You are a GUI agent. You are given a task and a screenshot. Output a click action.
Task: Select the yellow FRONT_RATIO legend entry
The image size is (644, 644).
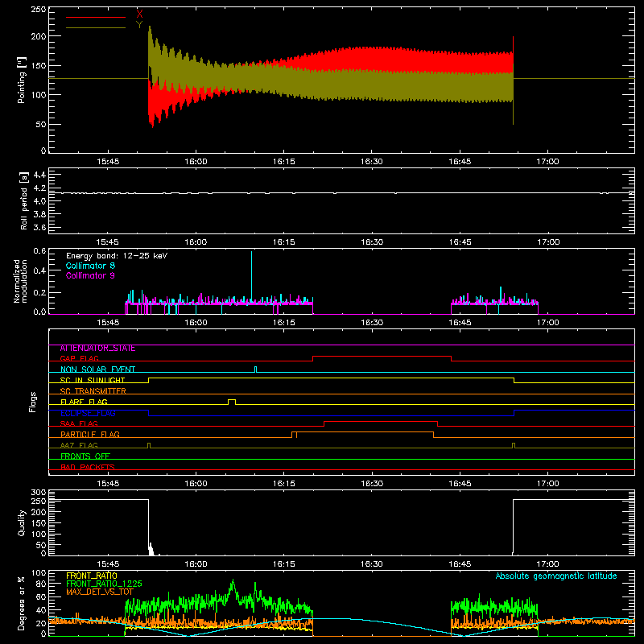point(92,576)
